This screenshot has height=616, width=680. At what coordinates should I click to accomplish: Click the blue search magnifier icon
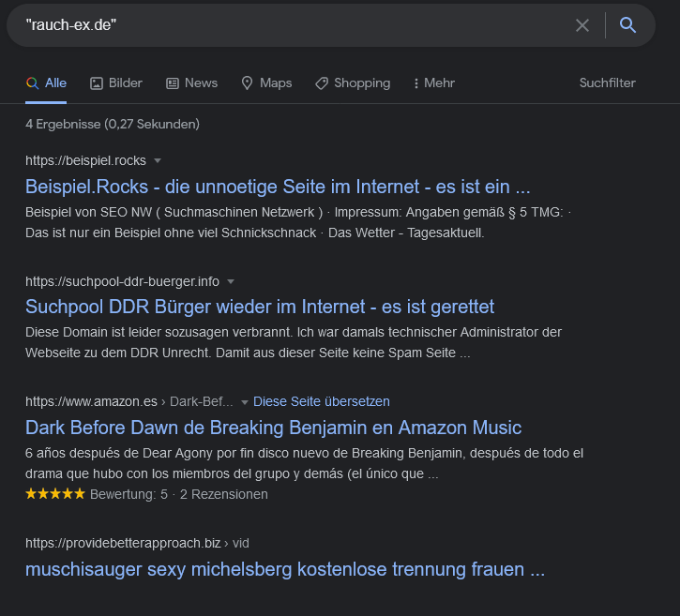click(628, 25)
